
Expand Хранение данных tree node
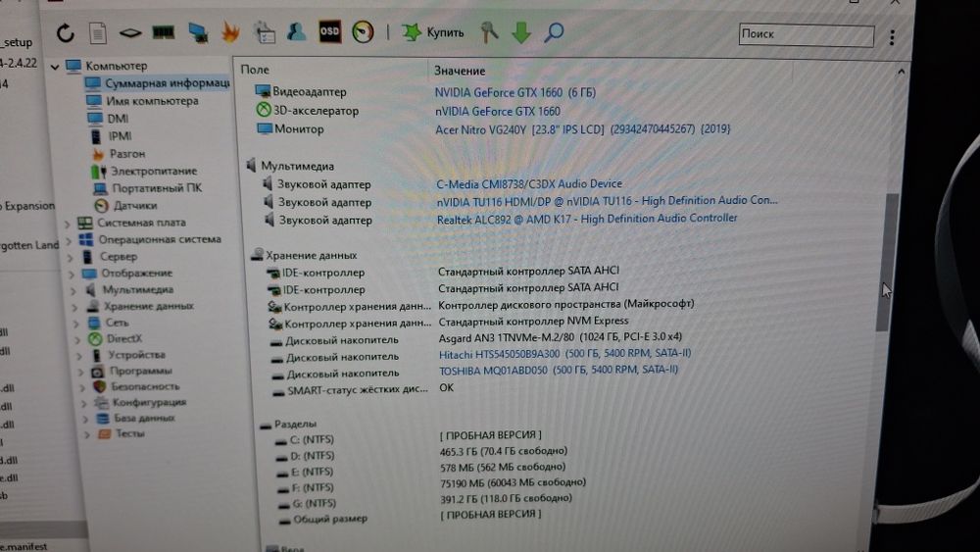[75, 307]
